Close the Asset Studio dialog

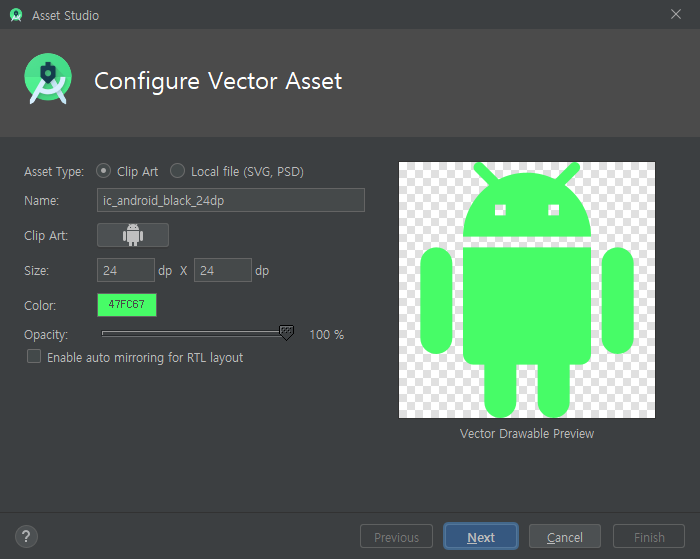(676, 14)
